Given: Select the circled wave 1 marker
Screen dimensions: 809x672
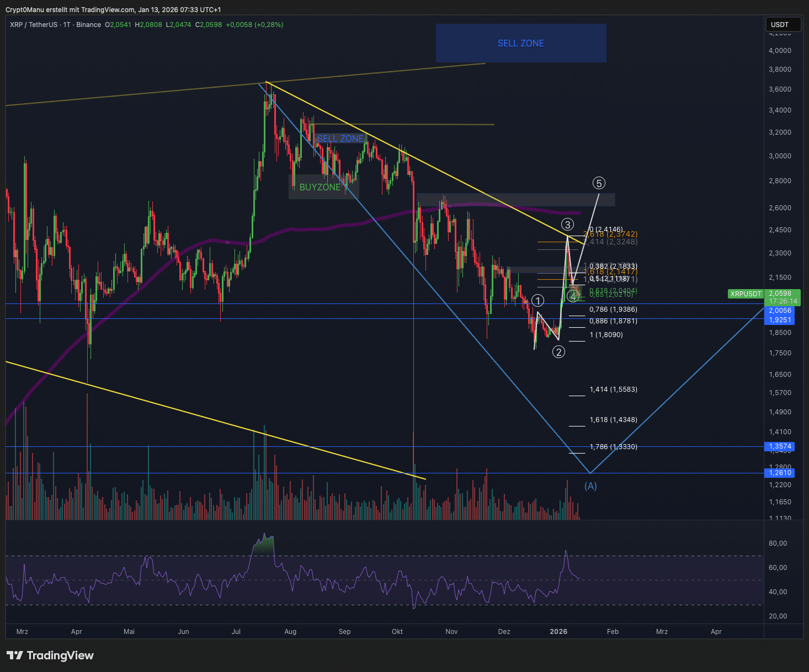Looking at the screenshot, I should pyautogui.click(x=538, y=301).
